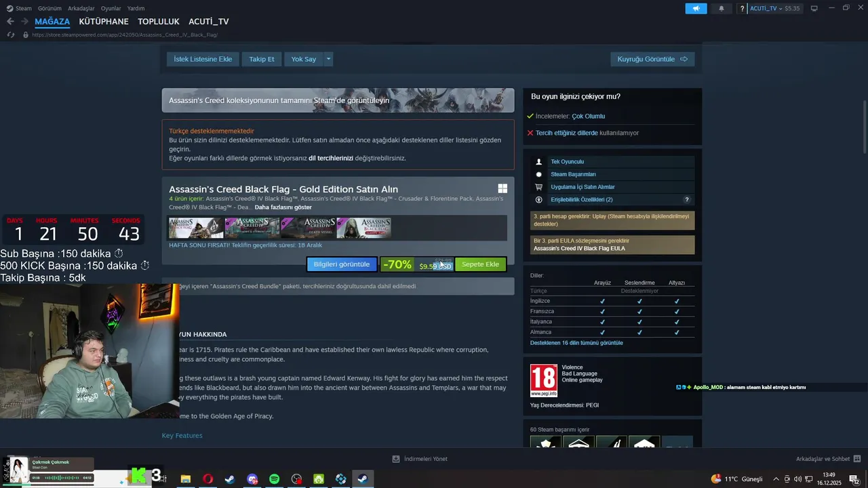Open the last bundle item thumbnail
868x488 pixels.
pyautogui.click(x=364, y=228)
